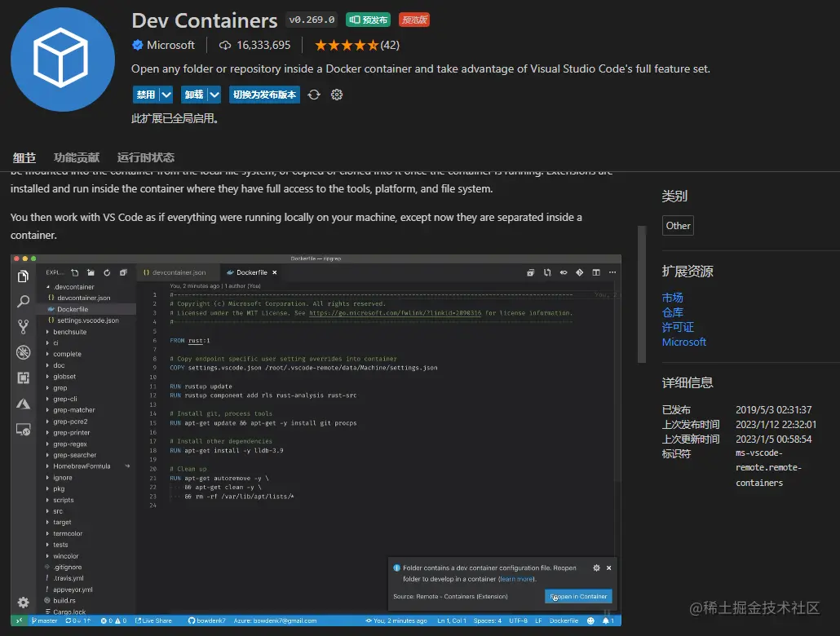Click the red 预览版 preview badge
Viewport: 840px width, 636px height.
(x=414, y=20)
